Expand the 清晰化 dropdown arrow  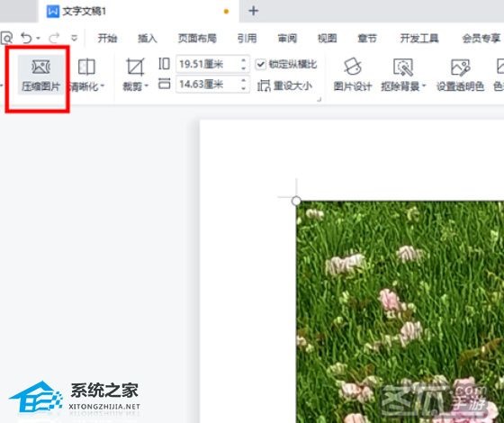pos(103,85)
